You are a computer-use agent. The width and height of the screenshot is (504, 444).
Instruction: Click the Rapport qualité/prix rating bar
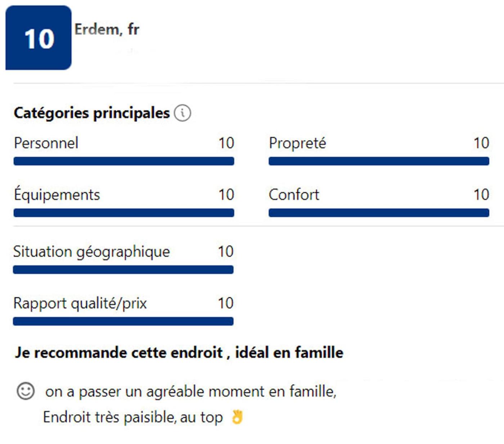123,321
